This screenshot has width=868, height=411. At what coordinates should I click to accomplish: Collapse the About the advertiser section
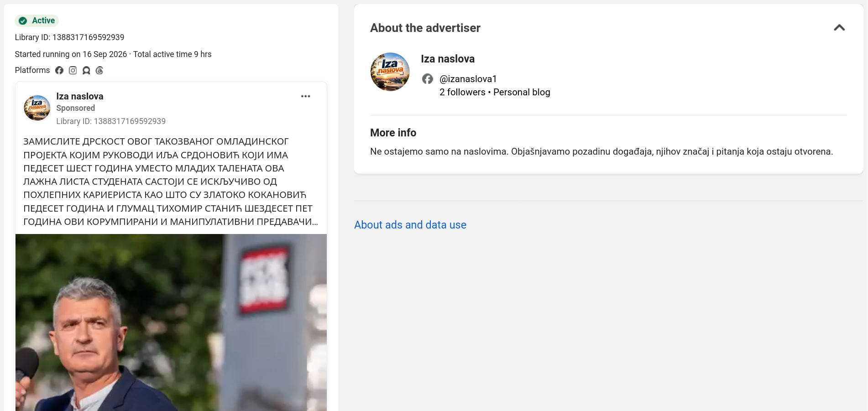pos(839,28)
